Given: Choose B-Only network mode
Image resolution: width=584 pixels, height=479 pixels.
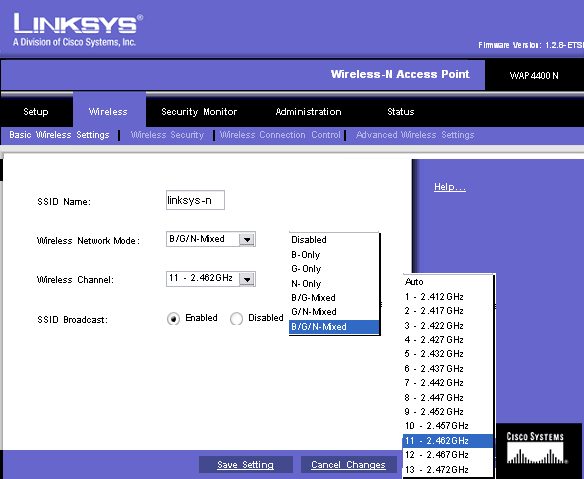Looking at the screenshot, I should [x=334, y=254].
